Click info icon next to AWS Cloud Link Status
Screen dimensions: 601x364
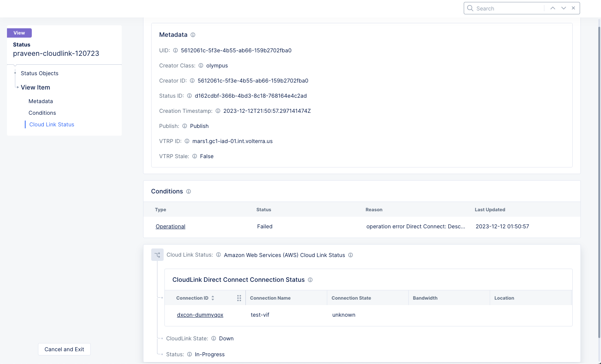pos(351,255)
